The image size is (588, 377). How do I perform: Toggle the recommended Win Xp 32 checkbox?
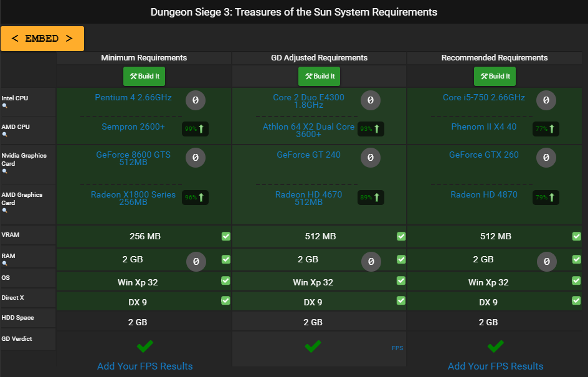coord(576,281)
